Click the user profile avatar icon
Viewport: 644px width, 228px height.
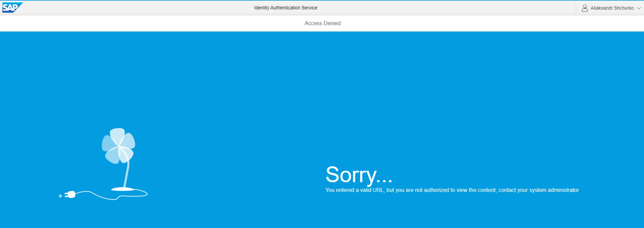pos(585,8)
